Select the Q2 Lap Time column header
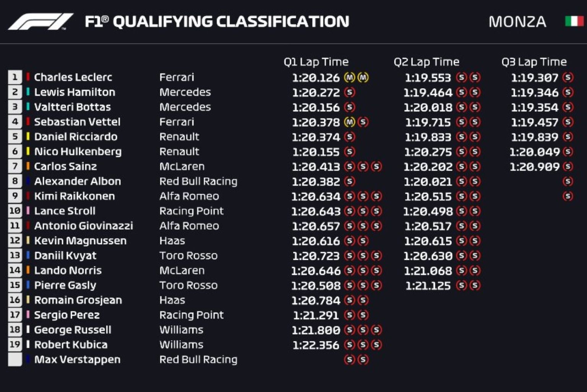Viewport: 587px width, 392px height. click(426, 62)
